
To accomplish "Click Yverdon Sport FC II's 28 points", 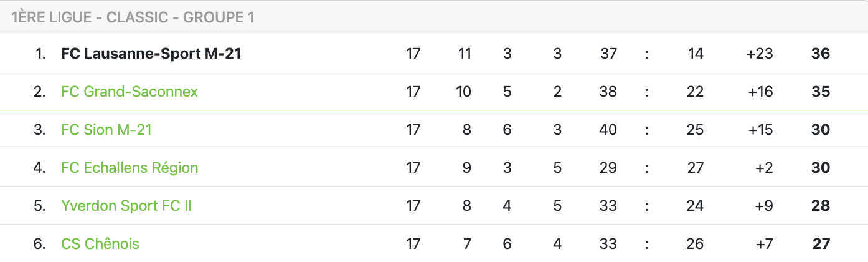I will tap(821, 206).
